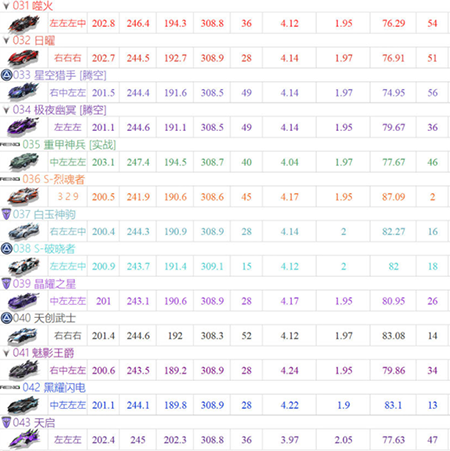Click the 左左左 cell in the 043 天启 row
The image size is (450, 451).
[68, 440]
